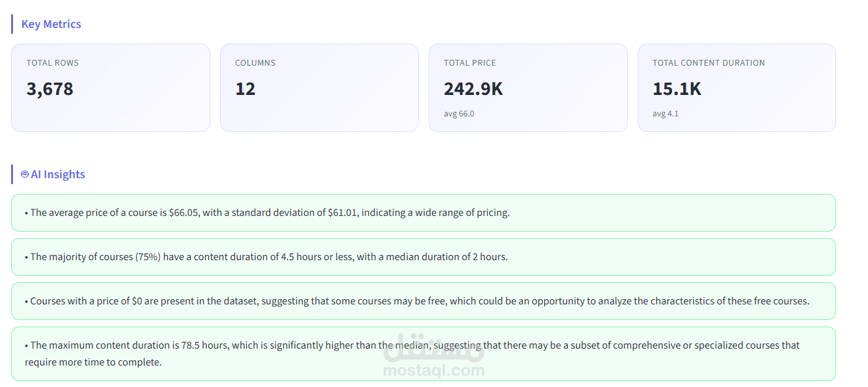The image size is (868, 387).
Task: Click the AI Insights robot icon
Action: [x=25, y=174]
